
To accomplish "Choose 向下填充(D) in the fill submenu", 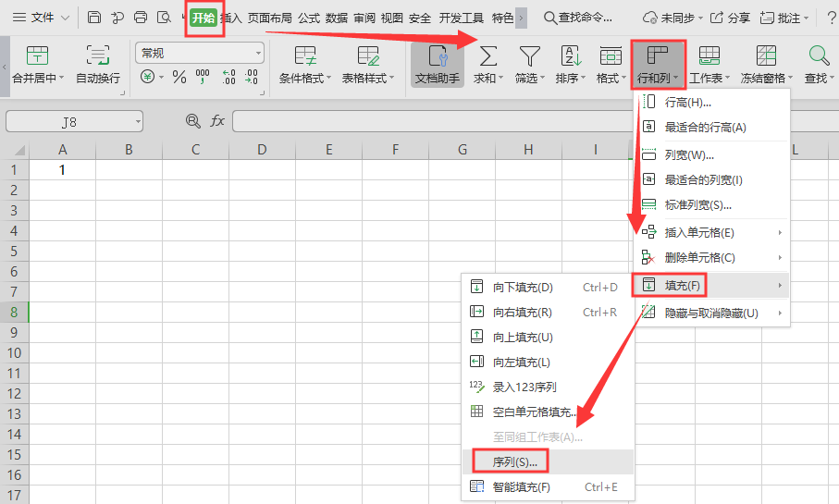I will (x=523, y=287).
